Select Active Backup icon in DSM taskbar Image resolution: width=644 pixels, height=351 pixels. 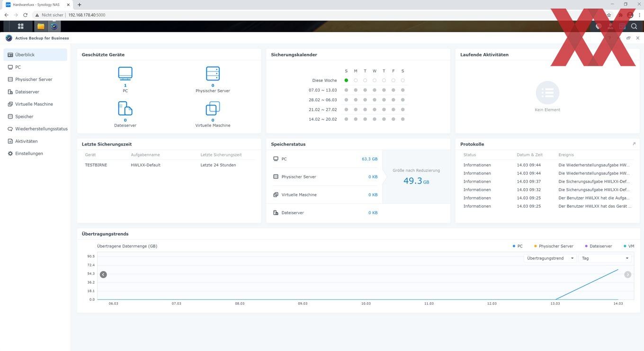point(54,26)
